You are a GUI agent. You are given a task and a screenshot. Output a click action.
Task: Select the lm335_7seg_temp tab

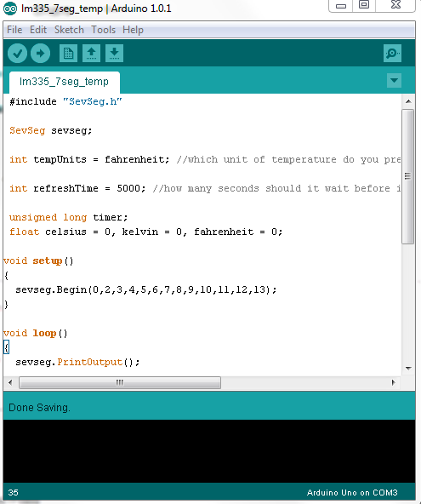coord(65,82)
